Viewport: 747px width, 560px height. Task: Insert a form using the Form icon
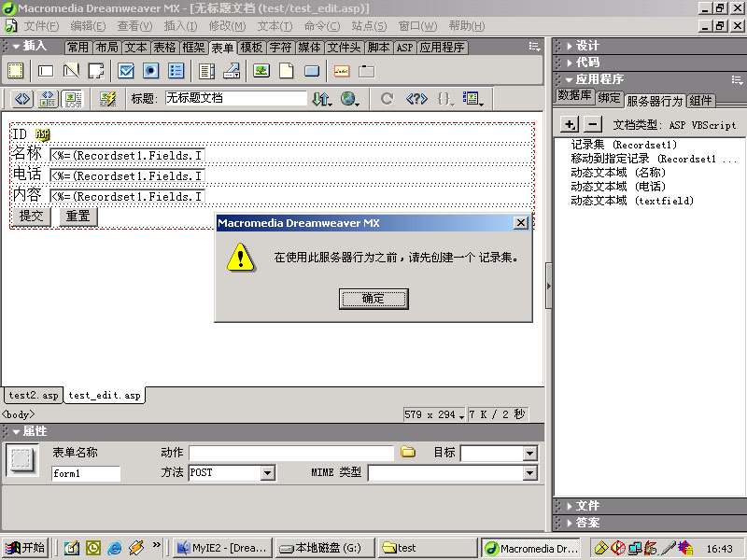pyautogui.click(x=15, y=70)
